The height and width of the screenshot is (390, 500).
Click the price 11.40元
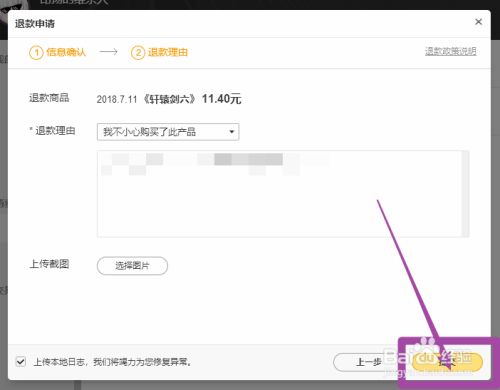click(221, 99)
